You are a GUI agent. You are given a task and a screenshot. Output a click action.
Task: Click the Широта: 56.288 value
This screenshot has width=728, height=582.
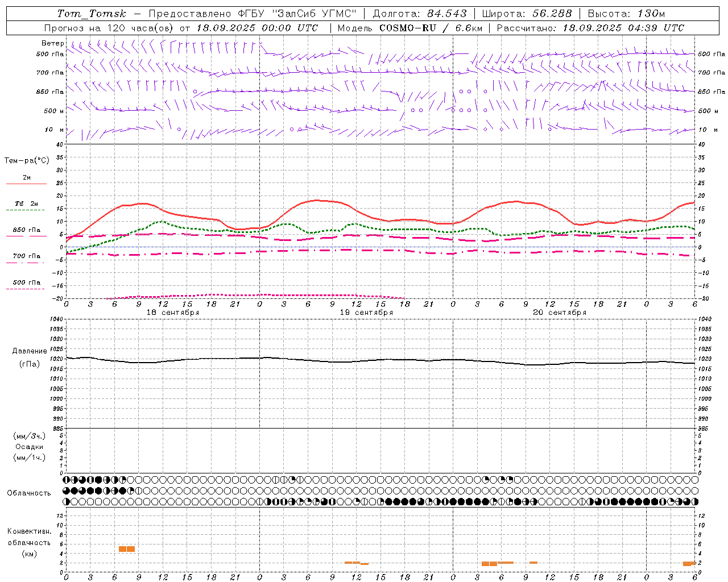point(527,14)
